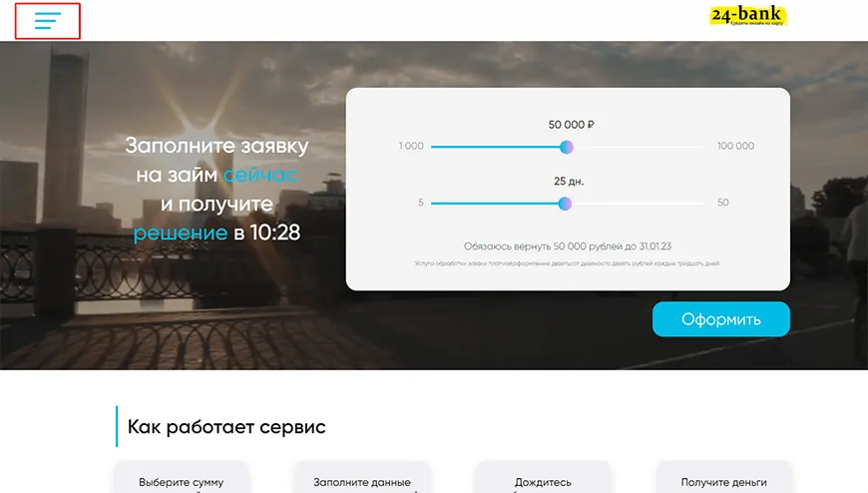Click the 50 000 ₽ amount value
Image resolution: width=868 pixels, height=493 pixels.
[571, 125]
